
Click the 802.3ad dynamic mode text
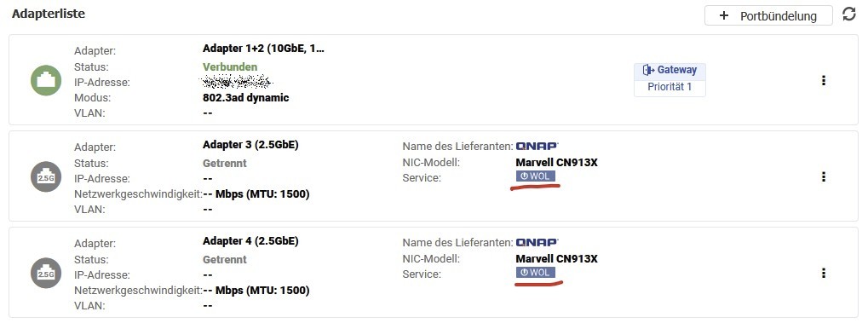pyautogui.click(x=246, y=98)
